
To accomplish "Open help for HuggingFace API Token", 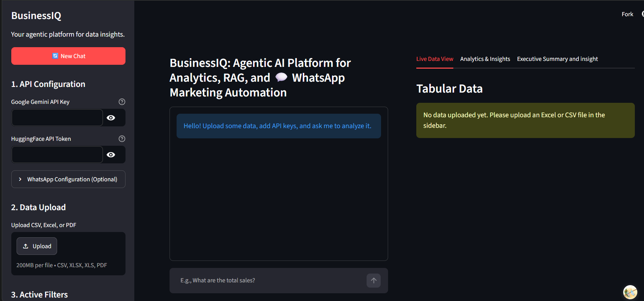I will coord(122,139).
